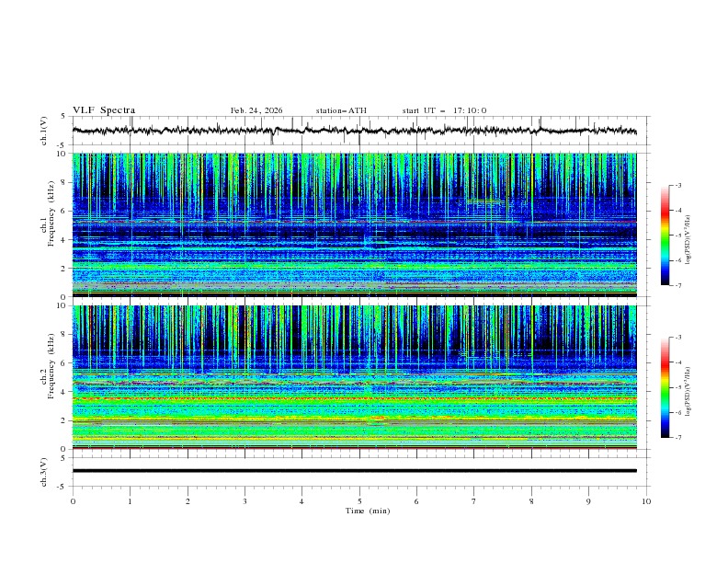Screen dimensions: 728x563
Task: Click the "station=ATH" header label
Action: [x=341, y=110]
